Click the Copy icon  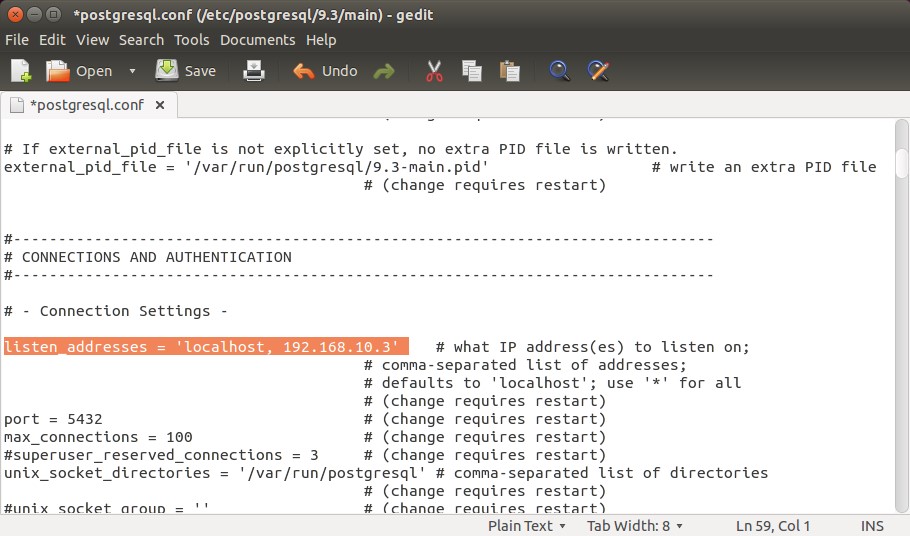point(471,71)
